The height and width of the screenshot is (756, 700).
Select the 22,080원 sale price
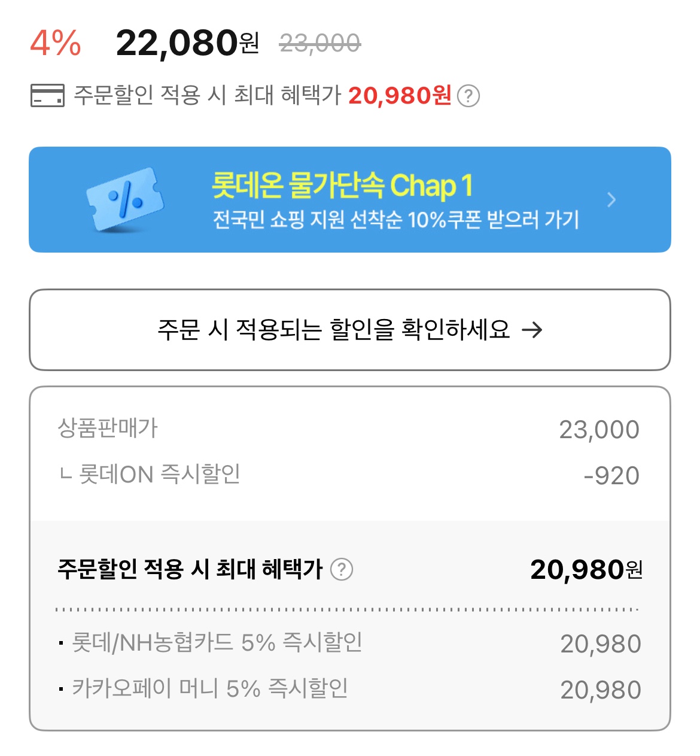pyautogui.click(x=187, y=43)
